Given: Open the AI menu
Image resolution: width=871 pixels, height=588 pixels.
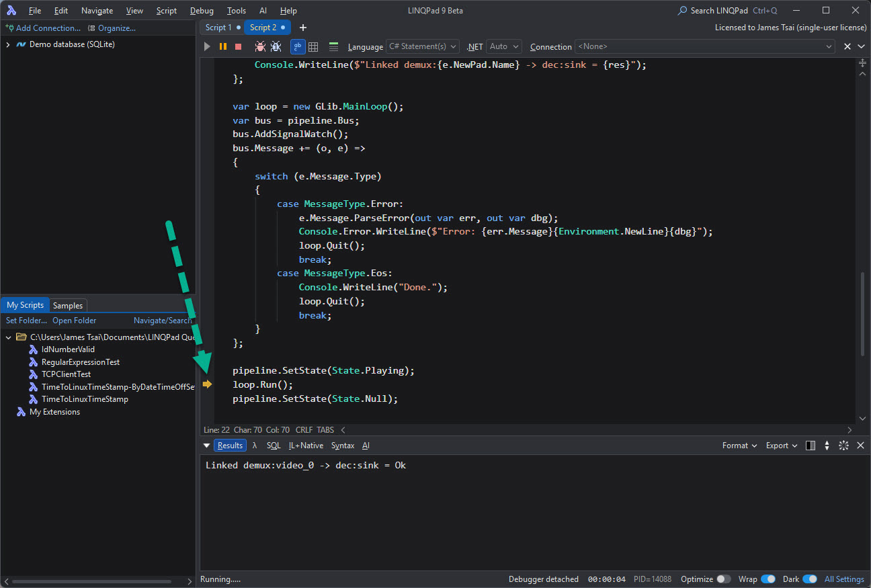Looking at the screenshot, I should [x=263, y=11].
